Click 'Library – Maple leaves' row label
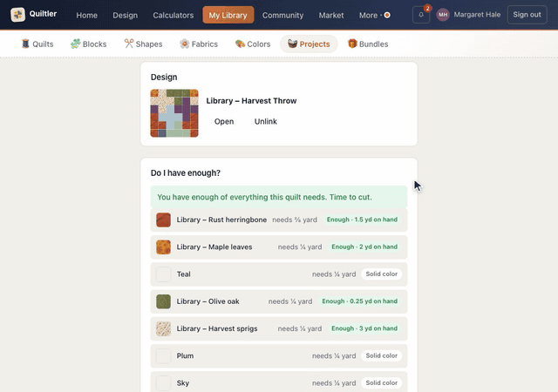The height and width of the screenshot is (392, 558). coord(214,247)
